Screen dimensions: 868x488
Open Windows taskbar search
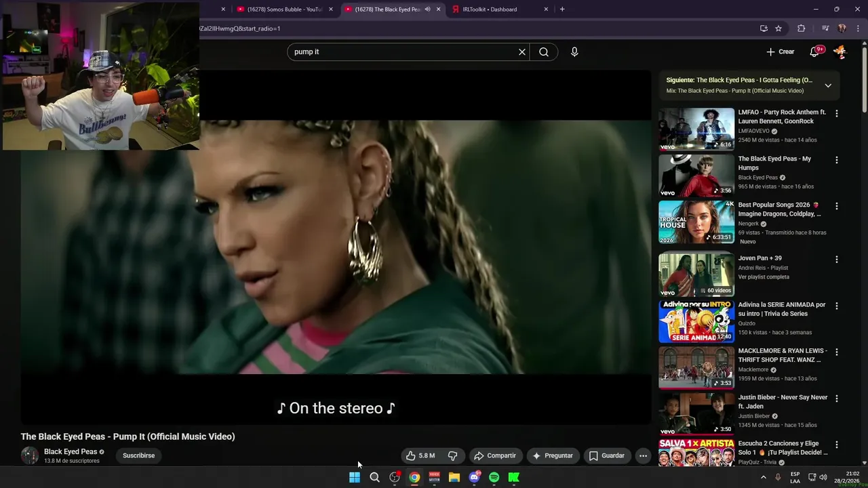coord(374,477)
